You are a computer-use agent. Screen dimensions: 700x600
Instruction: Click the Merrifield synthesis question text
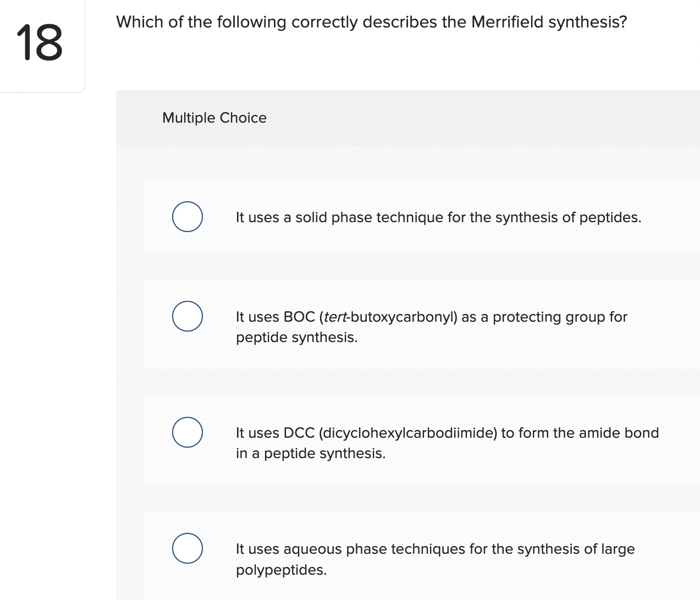(x=372, y=22)
